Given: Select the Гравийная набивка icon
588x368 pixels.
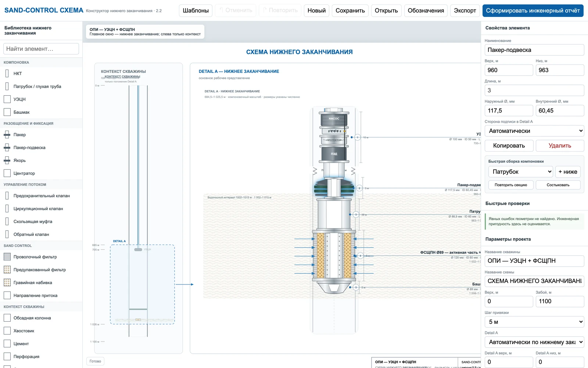Looking at the screenshot, I should [x=7, y=283].
